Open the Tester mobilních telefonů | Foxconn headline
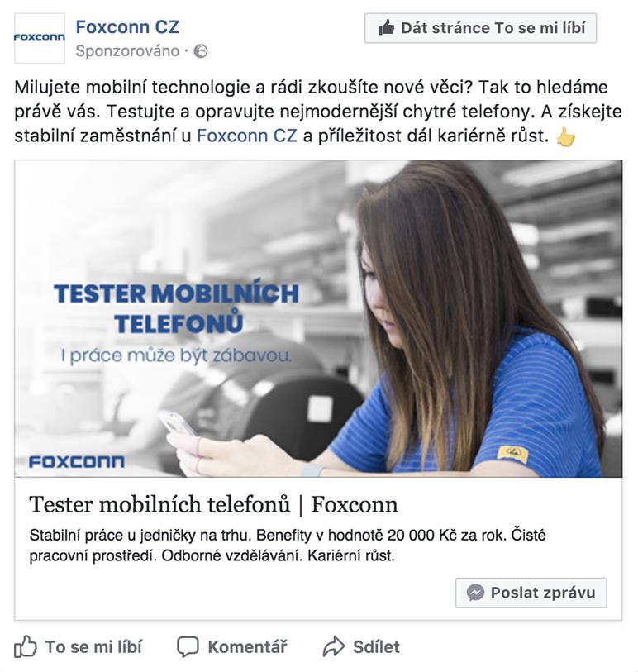This screenshot has height=672, width=638. click(x=213, y=504)
